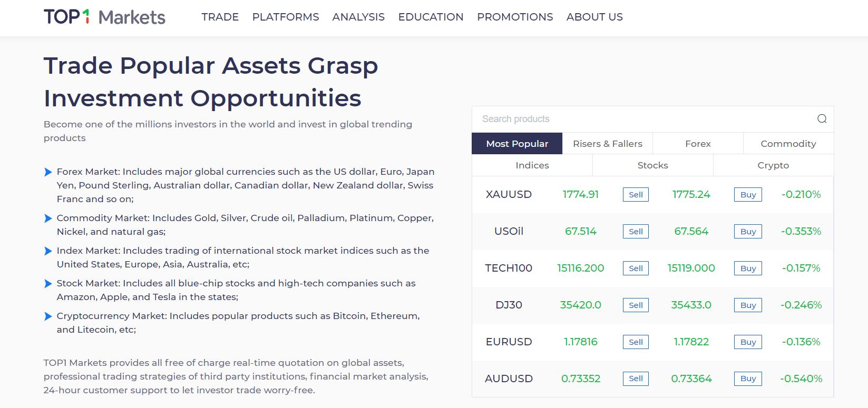Click the search magnifier icon

pyautogui.click(x=822, y=119)
